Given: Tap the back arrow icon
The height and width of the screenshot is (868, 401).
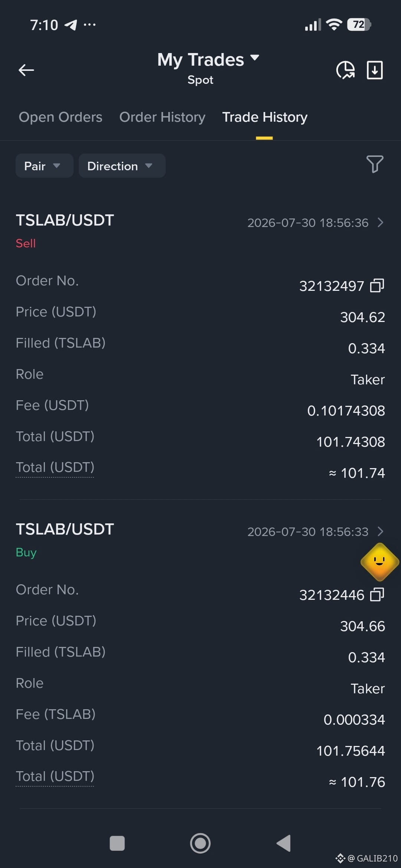Looking at the screenshot, I should point(26,70).
